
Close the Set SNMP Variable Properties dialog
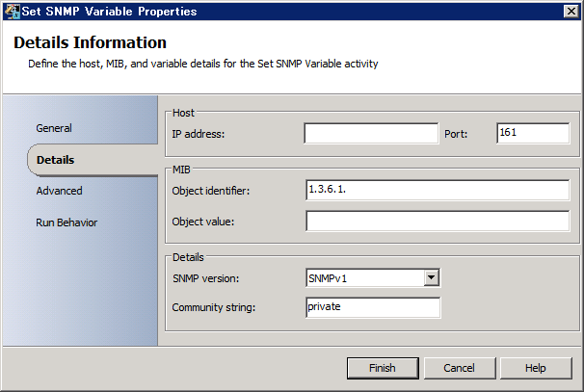point(571,12)
